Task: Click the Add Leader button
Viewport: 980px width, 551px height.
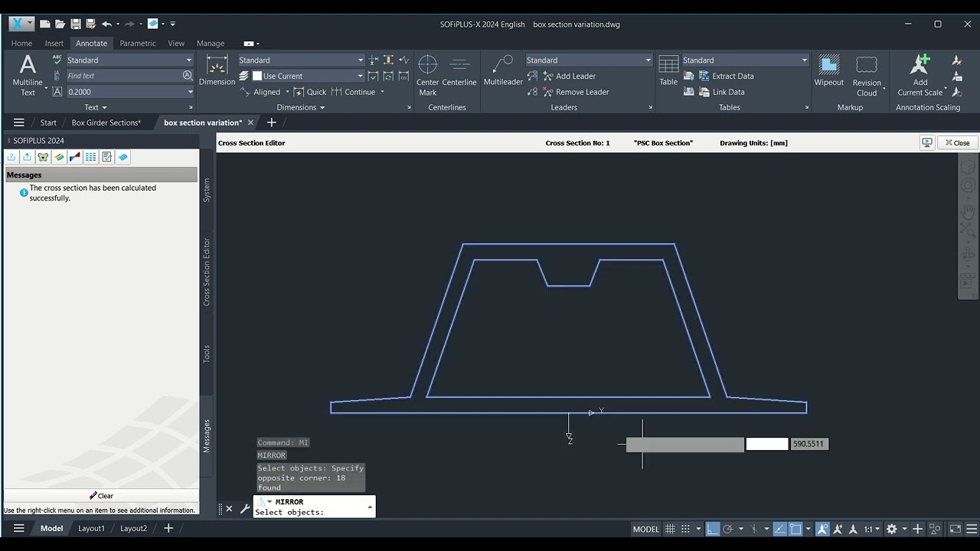Action: (x=568, y=76)
